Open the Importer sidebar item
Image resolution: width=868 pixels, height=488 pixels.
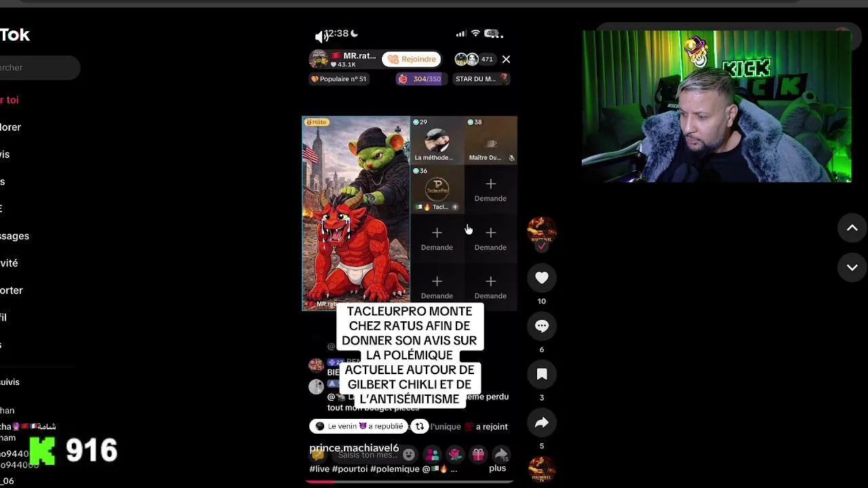11,290
